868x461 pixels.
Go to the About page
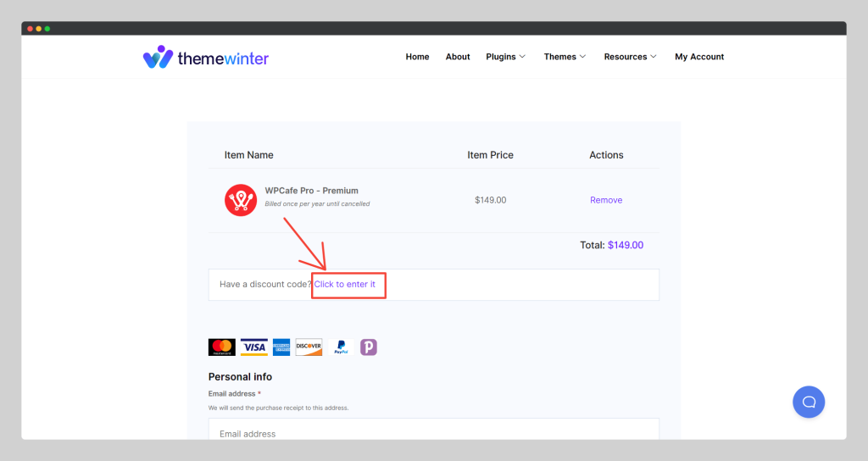click(457, 57)
